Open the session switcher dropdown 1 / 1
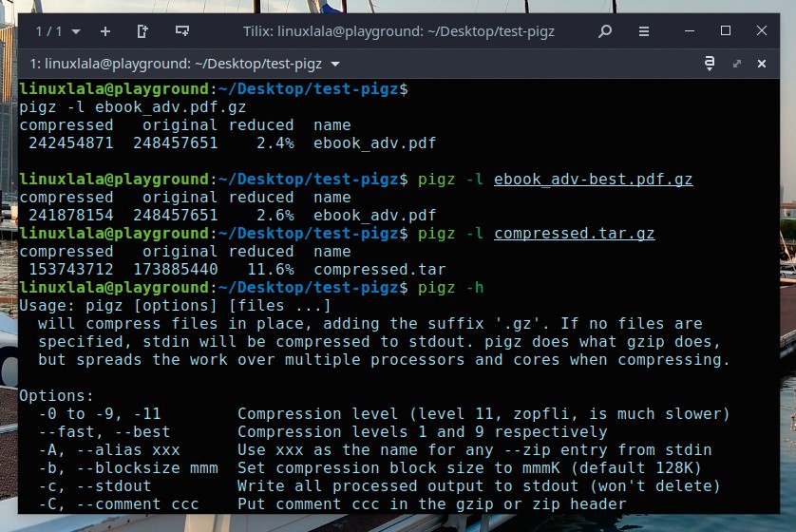Screen dimensions: 796x532 pyautogui.click(x=57, y=31)
